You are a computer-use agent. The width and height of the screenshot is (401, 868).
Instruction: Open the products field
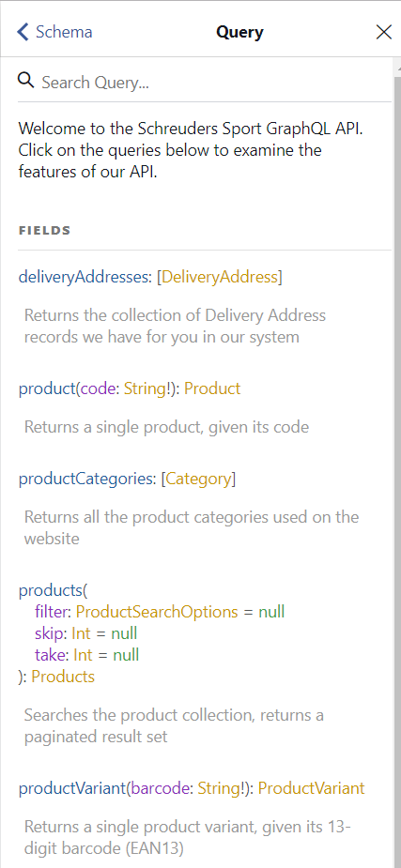click(51, 590)
